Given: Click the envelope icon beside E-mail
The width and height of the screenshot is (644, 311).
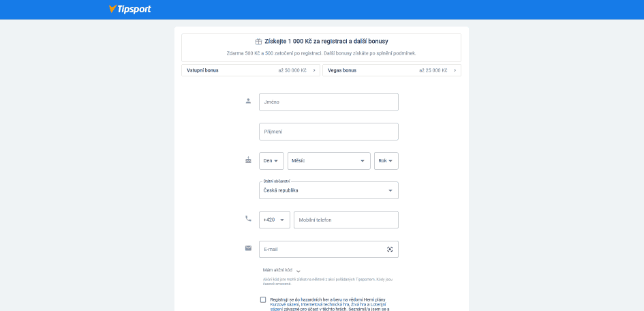Looking at the screenshot, I should tap(248, 248).
